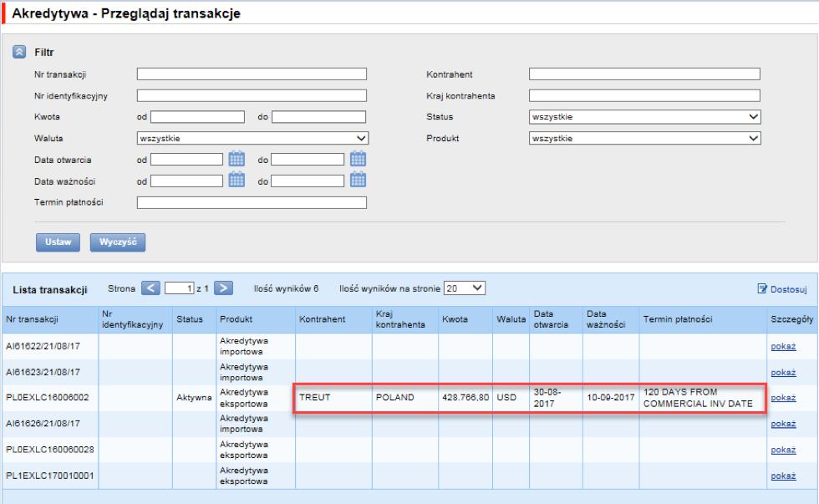This screenshot has width=819, height=504.
Task: Click the Filtr section heading
Action: point(44,52)
